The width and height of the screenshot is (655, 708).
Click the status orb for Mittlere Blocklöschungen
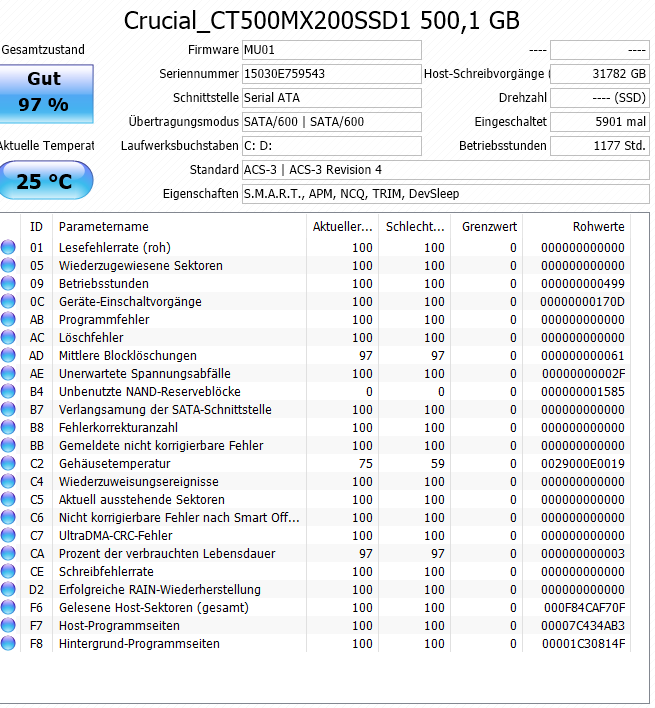coord(8,355)
